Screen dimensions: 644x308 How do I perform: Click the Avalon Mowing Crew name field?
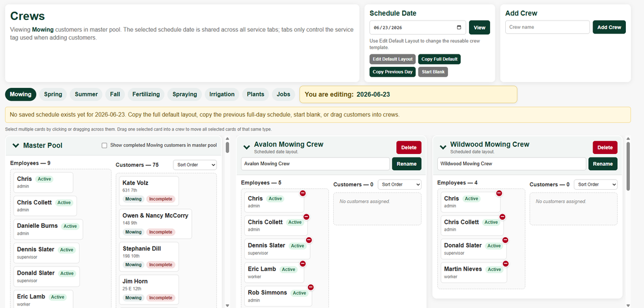point(316,163)
